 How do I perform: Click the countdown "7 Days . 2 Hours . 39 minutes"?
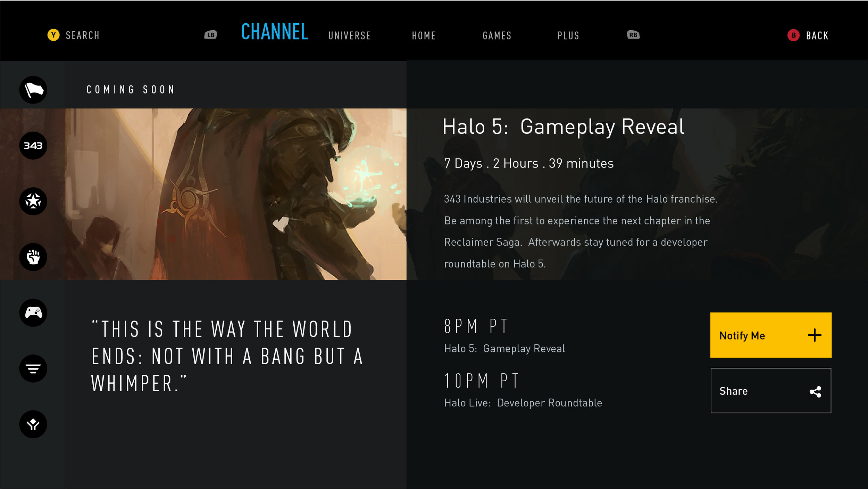point(529,163)
